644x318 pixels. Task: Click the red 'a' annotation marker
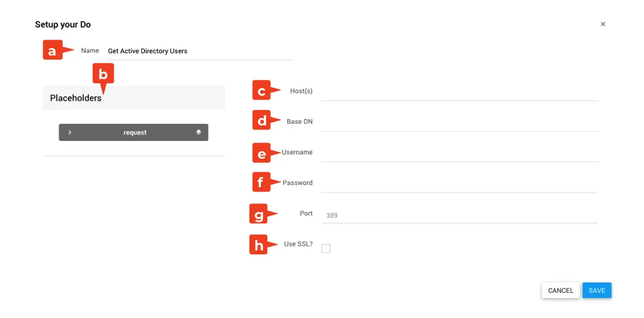pos(53,51)
